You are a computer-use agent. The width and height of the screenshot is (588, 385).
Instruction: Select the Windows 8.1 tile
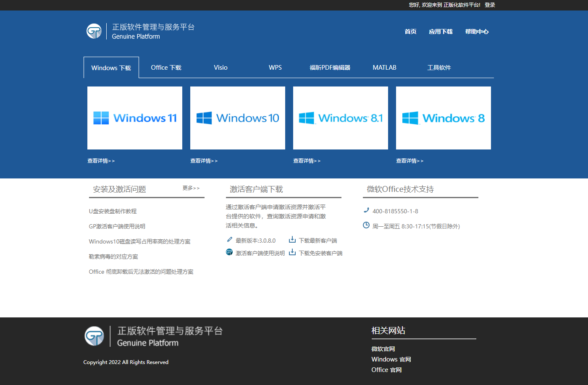point(341,118)
